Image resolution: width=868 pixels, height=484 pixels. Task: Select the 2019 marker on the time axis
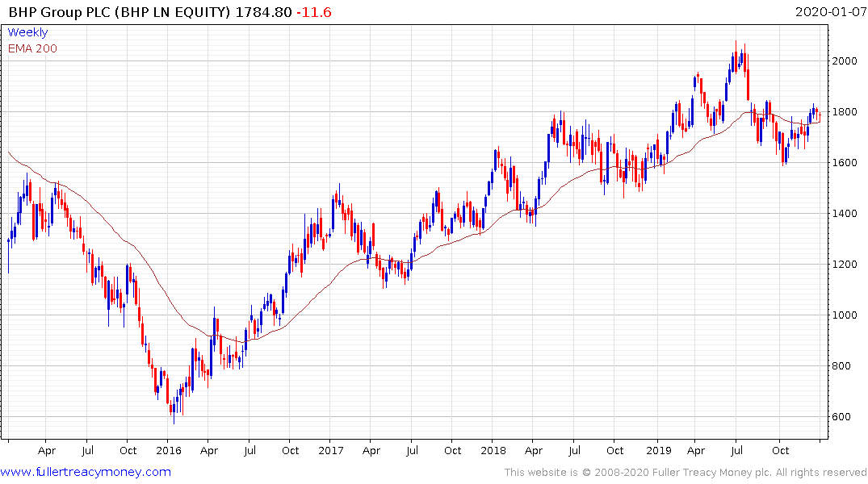[x=656, y=450]
